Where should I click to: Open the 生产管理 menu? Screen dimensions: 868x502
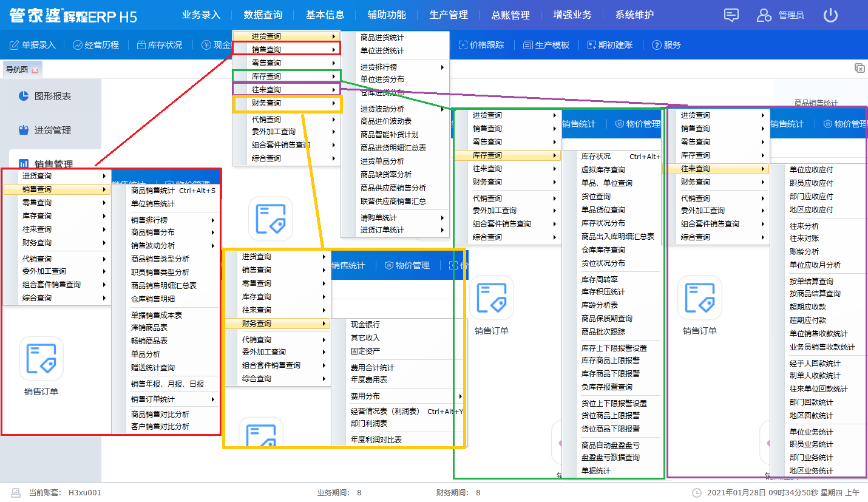pyautogui.click(x=449, y=15)
